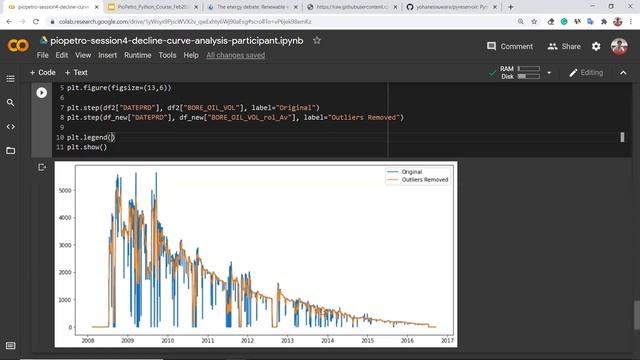This screenshot has width=640, height=360.
Task: Click the Colab logo
Action: coord(18,45)
